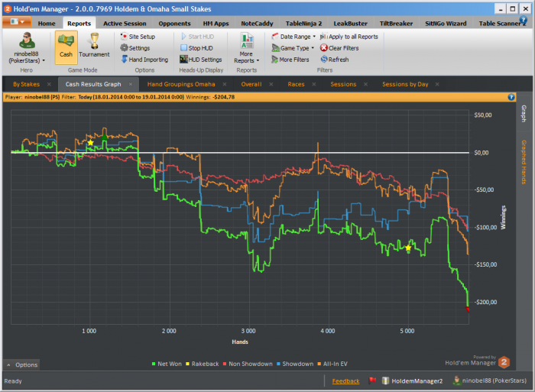The width and height of the screenshot is (535, 392).
Task: Open the Opponents tab
Action: coord(174,24)
